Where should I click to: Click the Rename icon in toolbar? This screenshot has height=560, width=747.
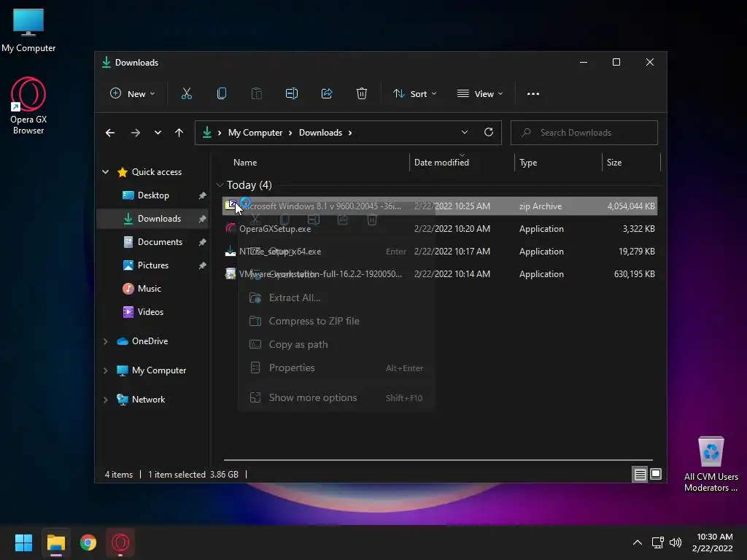pyautogui.click(x=292, y=94)
